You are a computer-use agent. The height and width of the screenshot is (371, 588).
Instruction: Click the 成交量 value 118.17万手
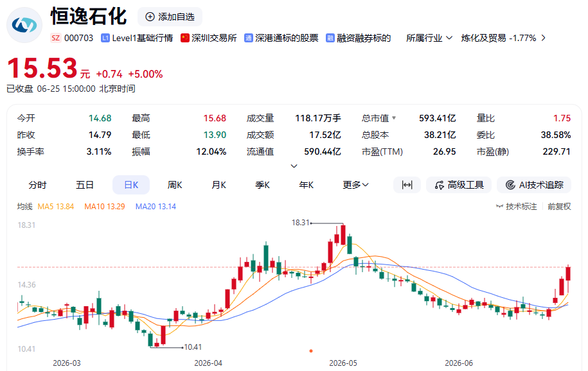(318, 118)
